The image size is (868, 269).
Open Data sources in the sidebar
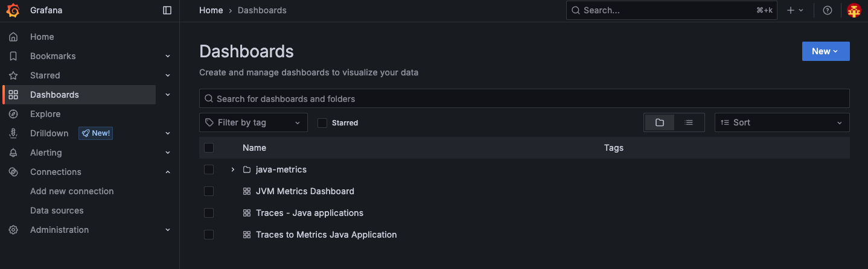click(x=57, y=210)
